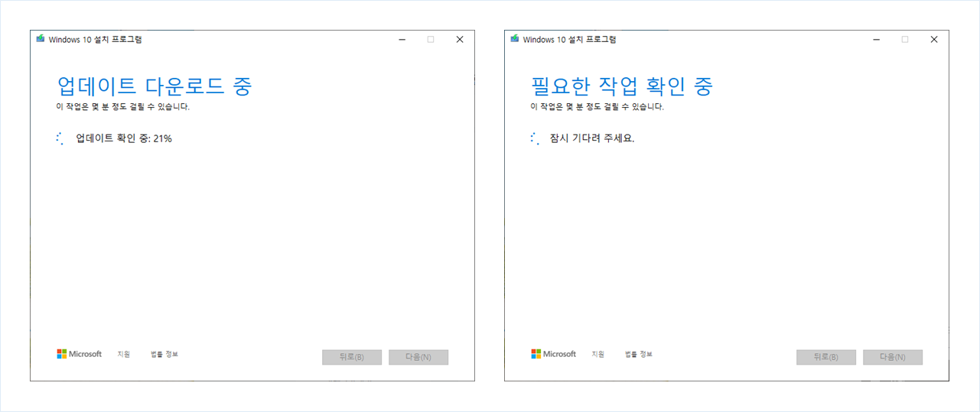This screenshot has height=412, width=980.
Task: Click the right window title 'Windows 10 설치 프로그램'
Action: (569, 39)
